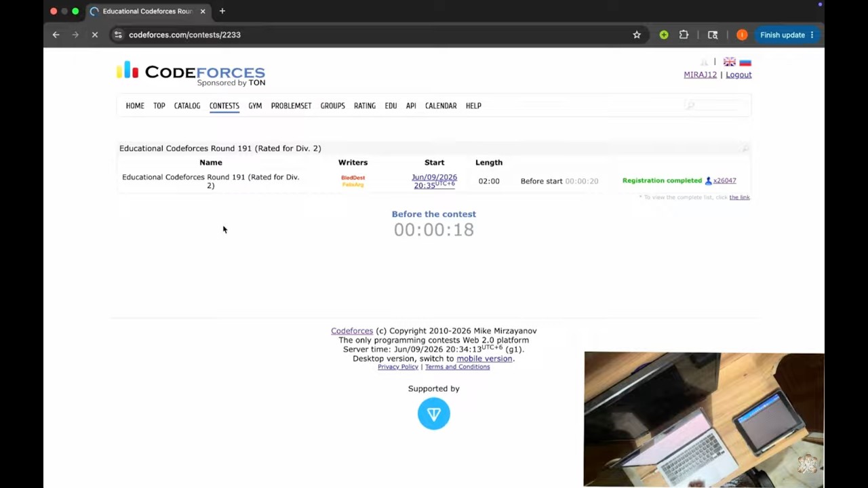Select the Educational Codeforces Round browser tab
The image size is (868, 488).
(x=148, y=11)
